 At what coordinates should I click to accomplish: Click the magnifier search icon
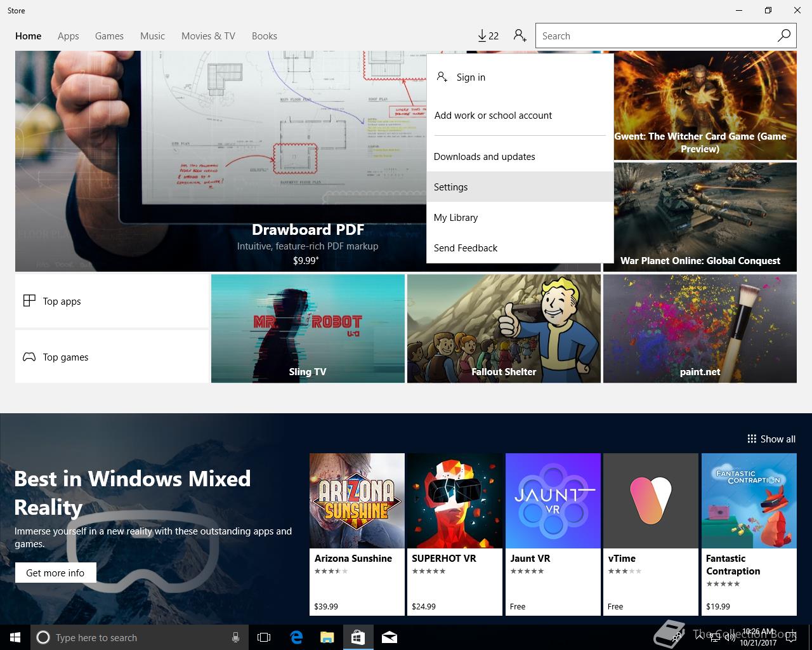[784, 36]
